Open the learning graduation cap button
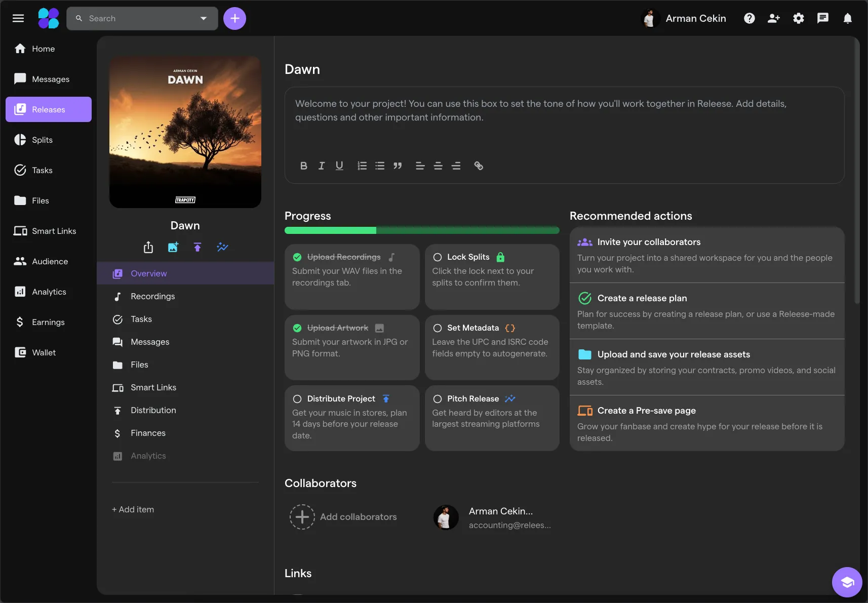The height and width of the screenshot is (603, 868). [847, 582]
